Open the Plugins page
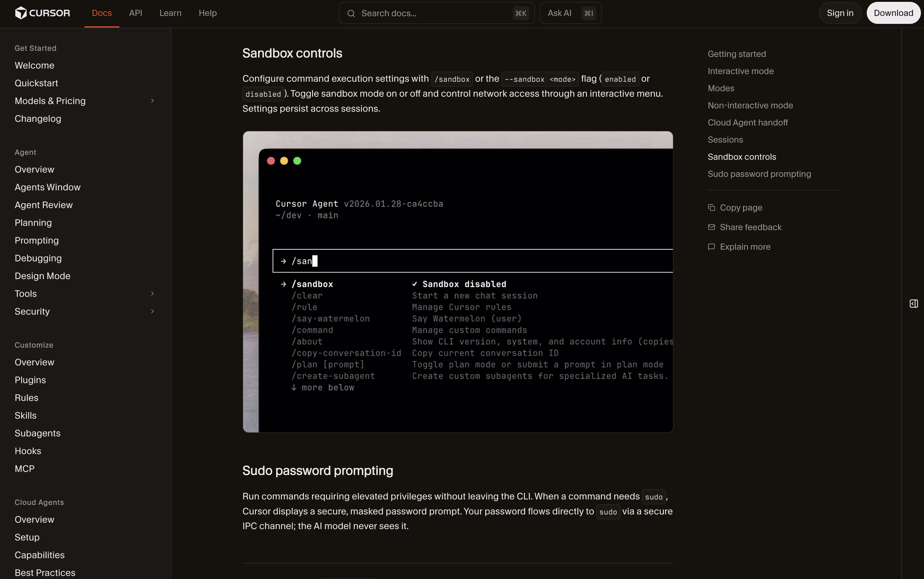Viewport: 924px width, 579px height. tap(30, 380)
